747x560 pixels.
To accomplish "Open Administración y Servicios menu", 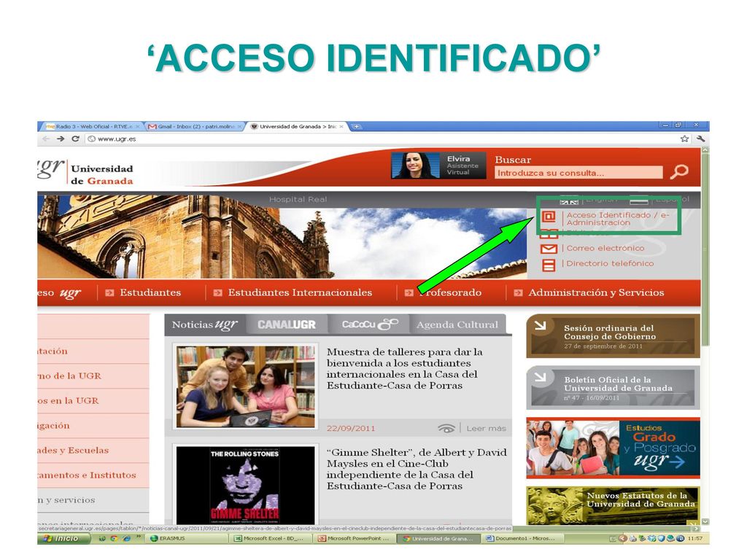I will 596,292.
